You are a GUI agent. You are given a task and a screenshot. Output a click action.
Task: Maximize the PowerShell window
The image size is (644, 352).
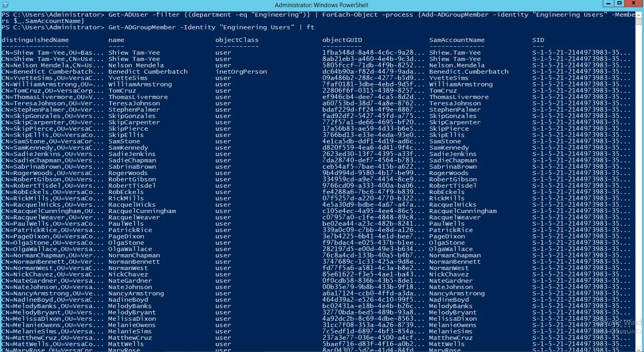(619, 4)
